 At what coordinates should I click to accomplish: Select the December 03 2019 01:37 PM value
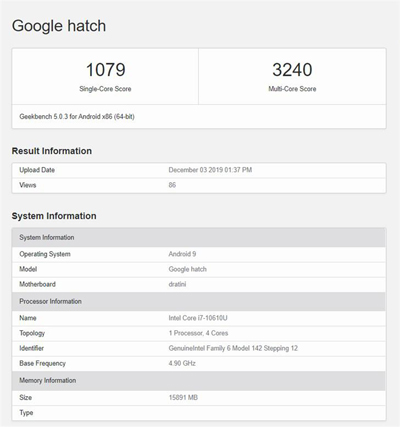[210, 170]
